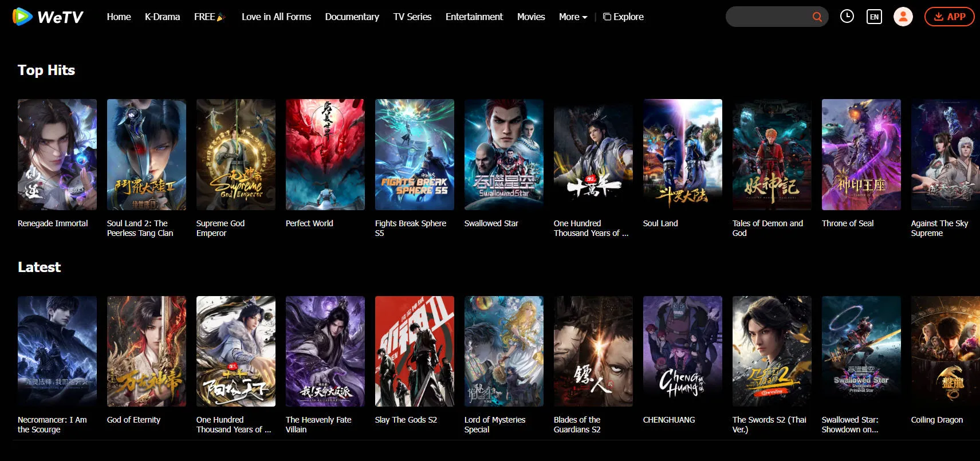The height and width of the screenshot is (461, 980).
Task: Open the Throne of Seal poster
Action: point(861,155)
